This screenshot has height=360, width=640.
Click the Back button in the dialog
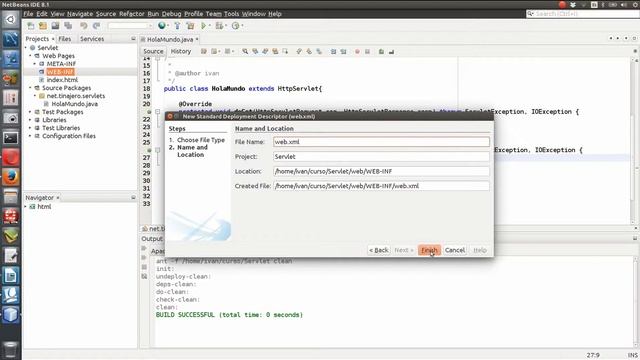click(x=379, y=250)
